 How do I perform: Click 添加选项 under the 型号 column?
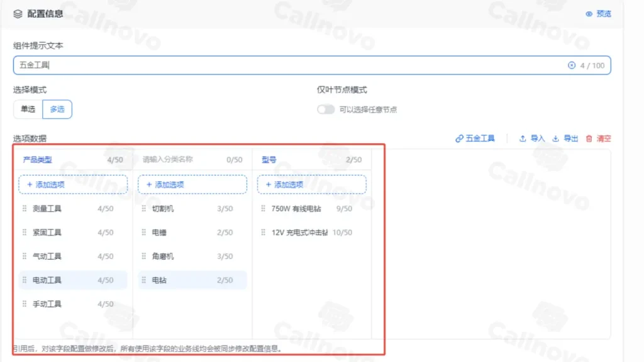(311, 184)
